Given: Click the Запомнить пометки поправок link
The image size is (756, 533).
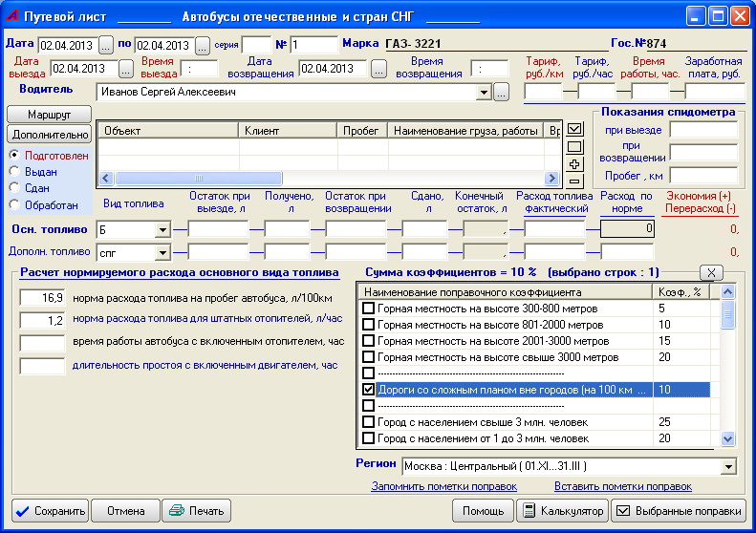Looking at the screenshot, I should 443,486.
